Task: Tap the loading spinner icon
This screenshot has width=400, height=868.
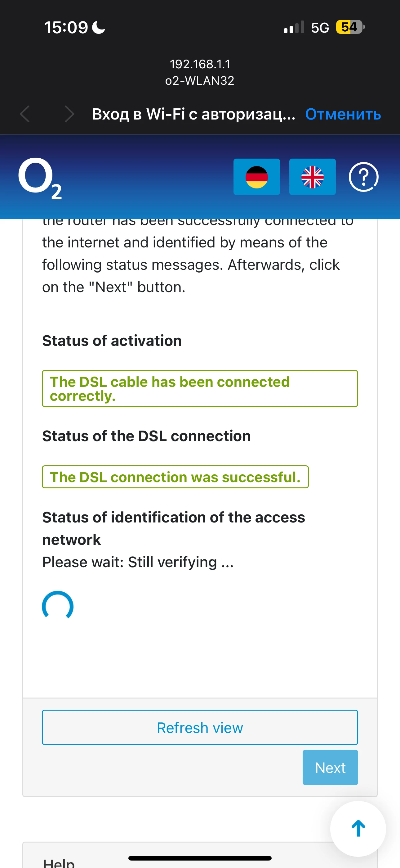Action: click(x=58, y=606)
